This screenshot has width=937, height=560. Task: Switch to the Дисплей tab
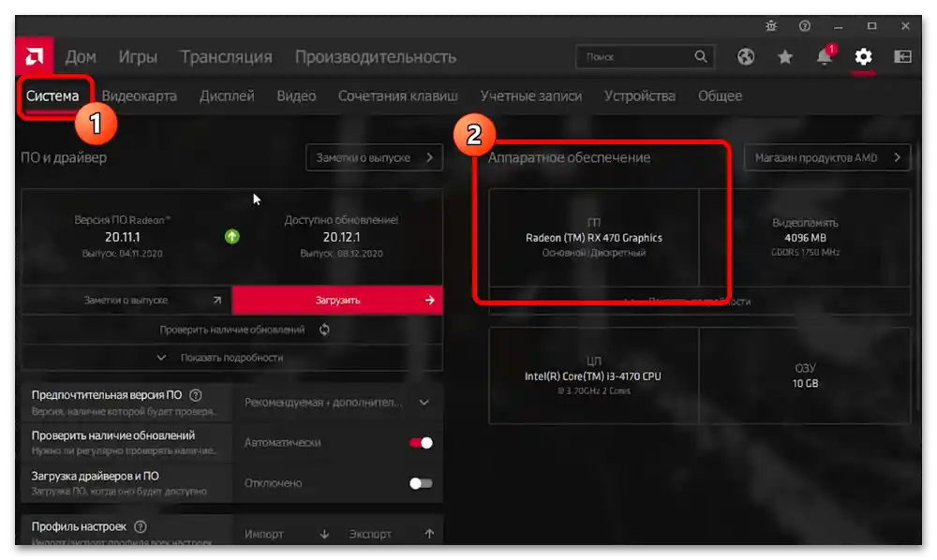227,96
